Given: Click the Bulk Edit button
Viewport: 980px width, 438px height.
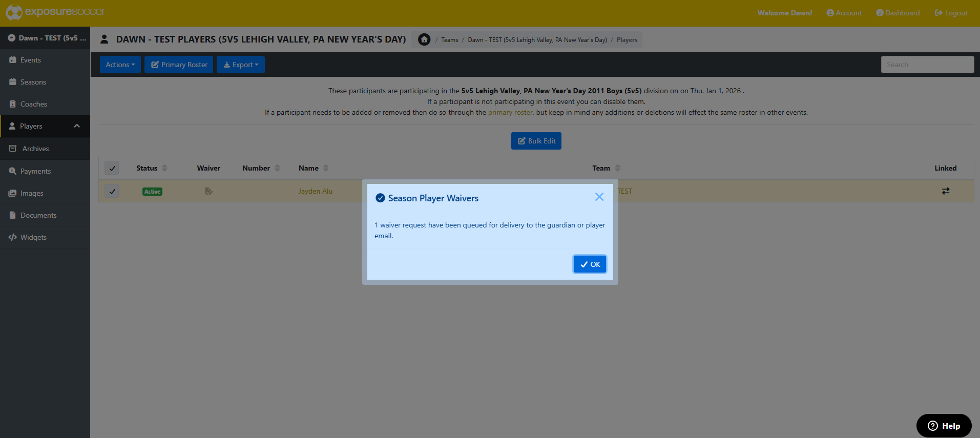Looking at the screenshot, I should [x=536, y=141].
